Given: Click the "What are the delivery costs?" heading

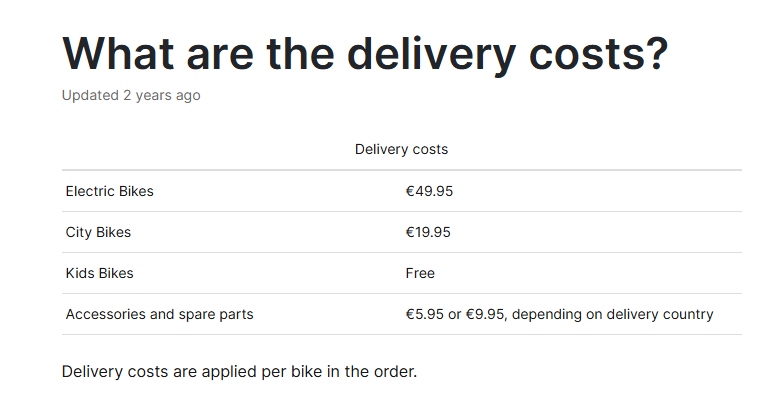Looking at the screenshot, I should 365,54.
